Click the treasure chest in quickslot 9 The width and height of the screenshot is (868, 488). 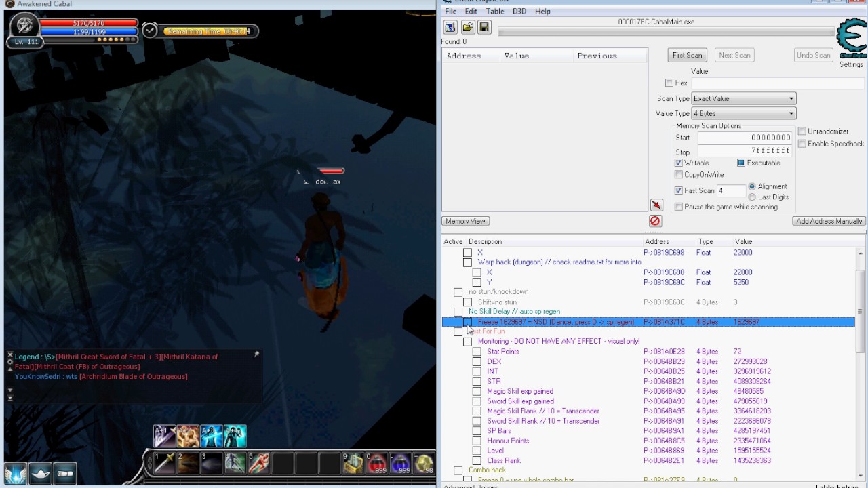pyautogui.click(x=353, y=463)
